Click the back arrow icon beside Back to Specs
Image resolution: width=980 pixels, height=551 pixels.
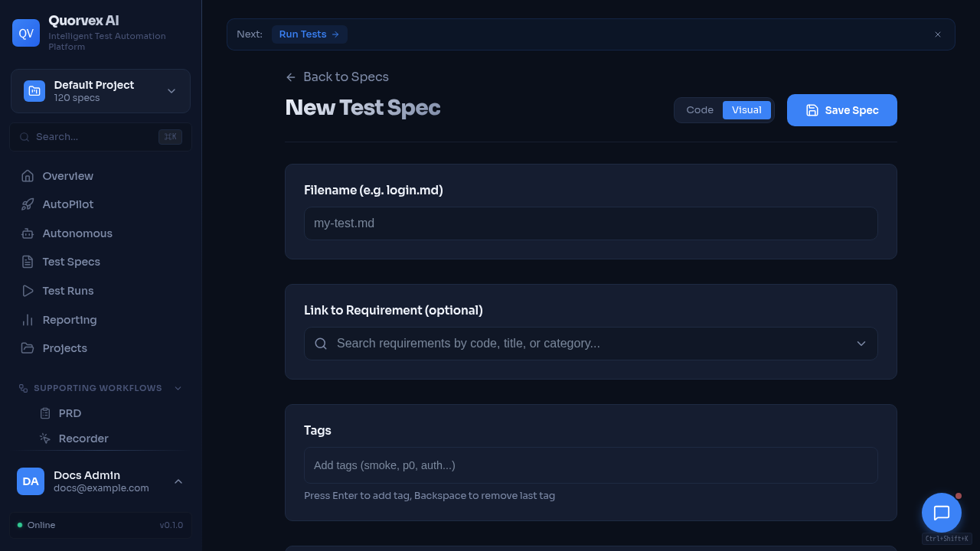[x=291, y=77]
